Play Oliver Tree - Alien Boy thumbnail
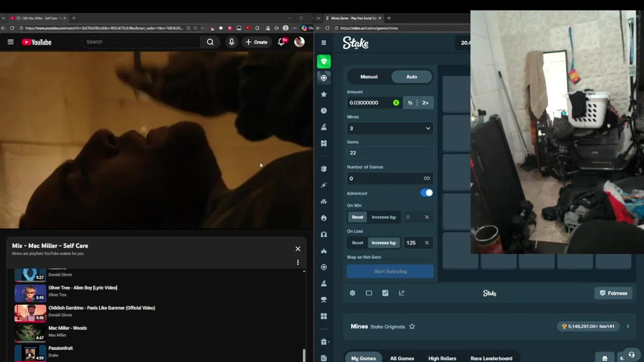This screenshot has width=644, height=362. coord(30,293)
